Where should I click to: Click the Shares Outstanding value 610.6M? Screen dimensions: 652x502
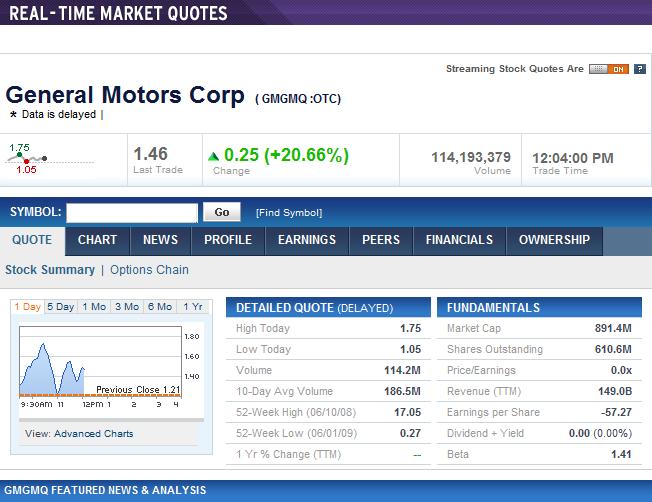[613, 349]
